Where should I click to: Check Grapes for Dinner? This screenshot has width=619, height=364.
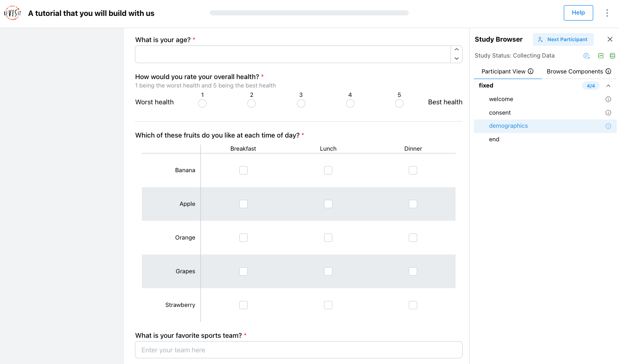tap(413, 271)
